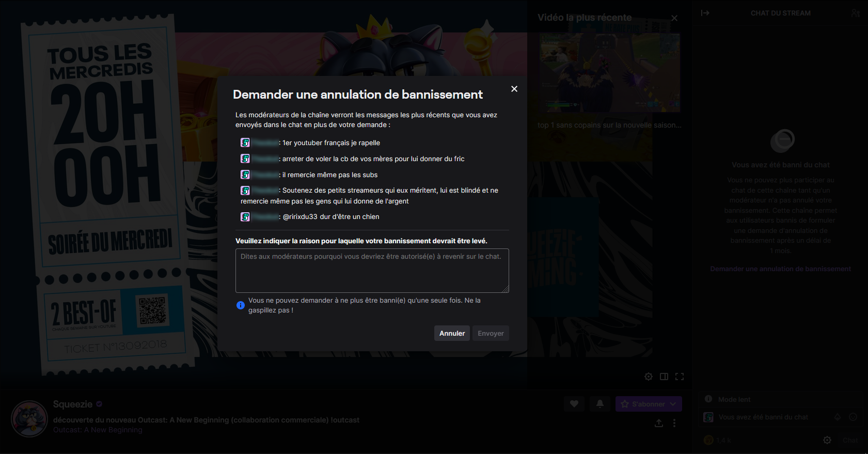Toggle theatre mode on the player
868x454 pixels.
tap(664, 377)
